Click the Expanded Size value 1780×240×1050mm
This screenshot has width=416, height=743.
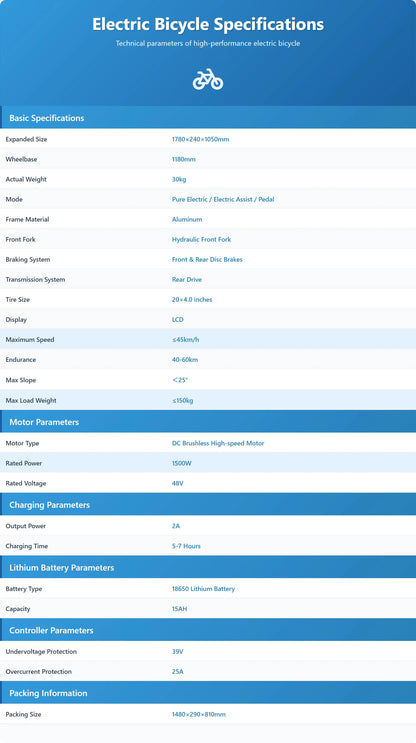point(200,139)
